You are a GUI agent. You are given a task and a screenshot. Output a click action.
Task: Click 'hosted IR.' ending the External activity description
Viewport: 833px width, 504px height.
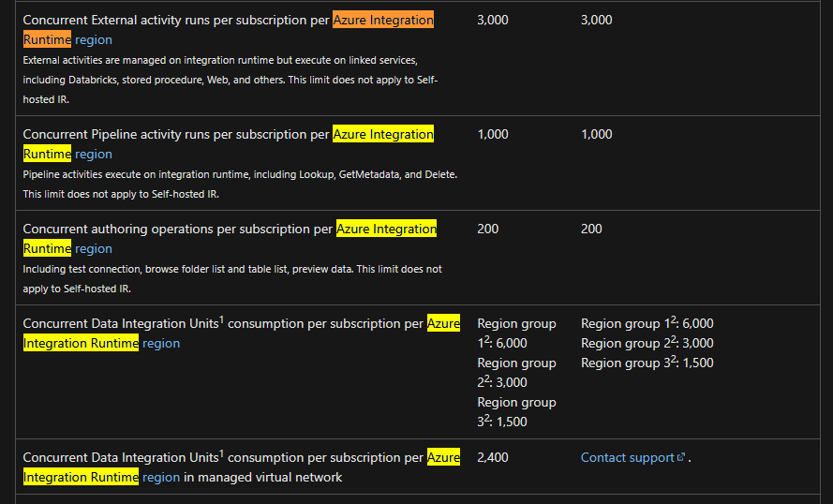(46, 99)
